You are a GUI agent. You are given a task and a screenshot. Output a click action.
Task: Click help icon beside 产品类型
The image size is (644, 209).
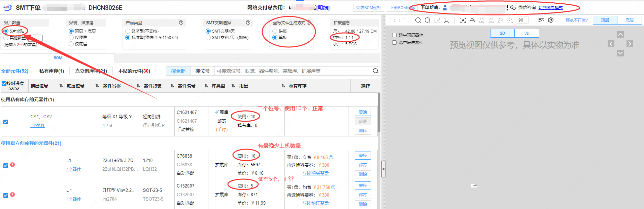pyautogui.click(x=181, y=23)
